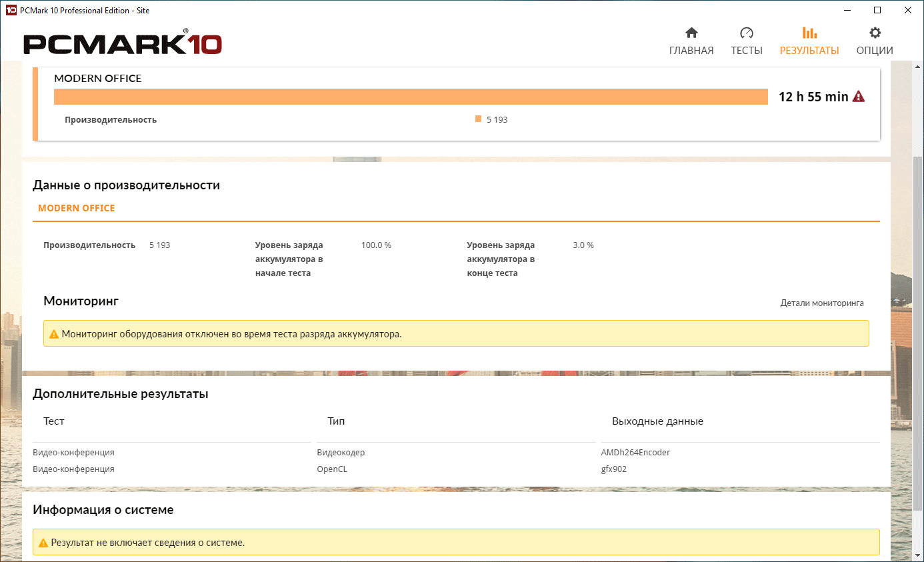This screenshot has width=924, height=562.
Task: Click the Данные о производительности heading
Action: (126, 185)
